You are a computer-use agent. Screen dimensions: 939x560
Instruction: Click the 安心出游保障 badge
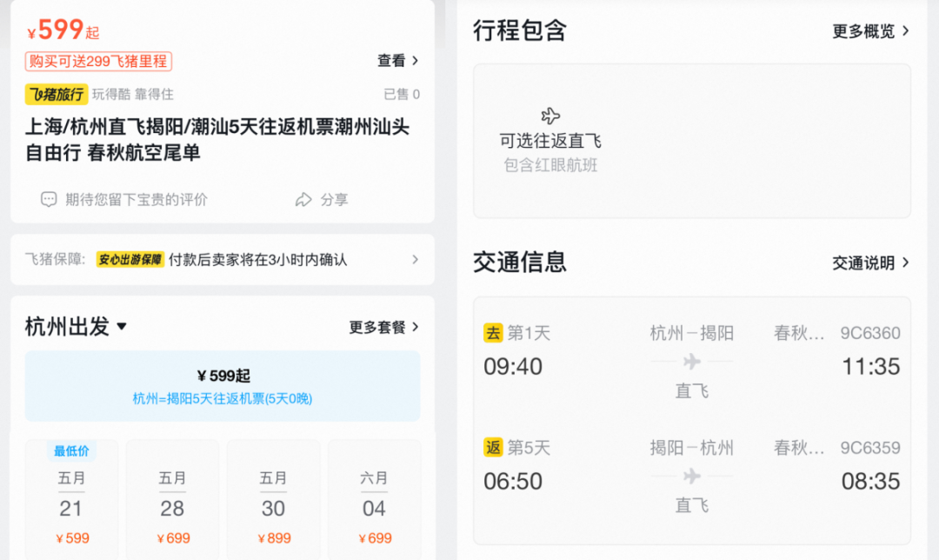(130, 259)
